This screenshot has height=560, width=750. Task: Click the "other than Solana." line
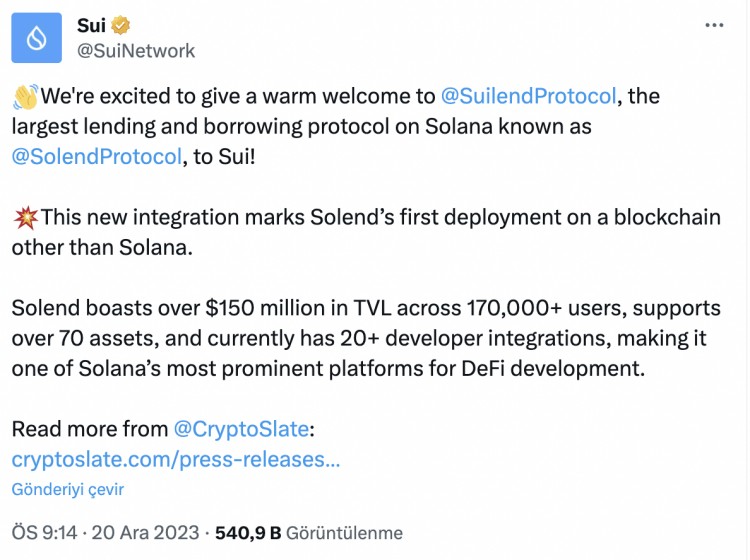(x=102, y=248)
